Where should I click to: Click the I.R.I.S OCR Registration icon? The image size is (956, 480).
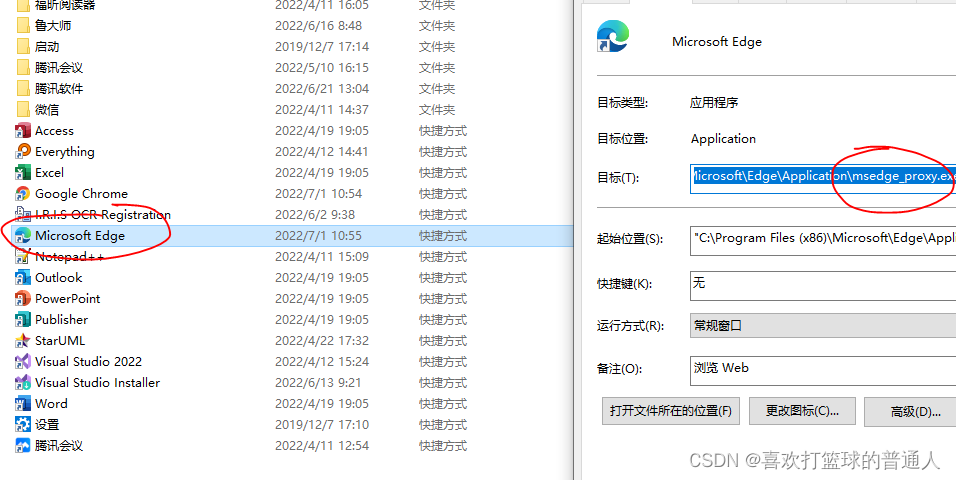(x=23, y=215)
